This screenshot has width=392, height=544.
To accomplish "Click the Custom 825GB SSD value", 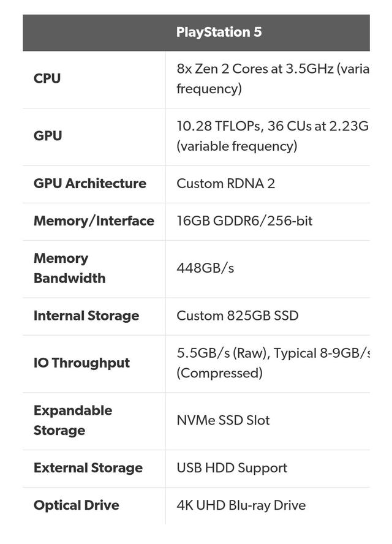I will click(x=238, y=315).
